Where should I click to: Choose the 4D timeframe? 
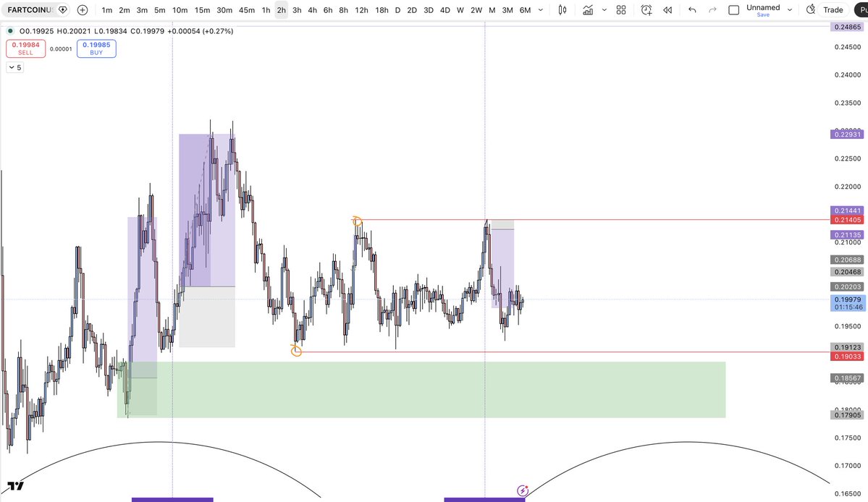click(x=445, y=10)
